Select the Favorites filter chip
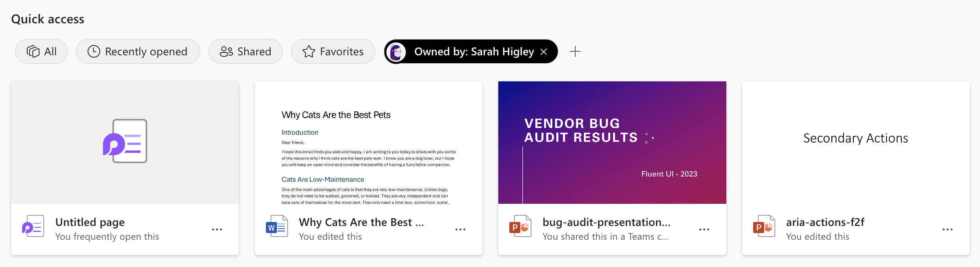980x267 pixels. [x=333, y=51]
